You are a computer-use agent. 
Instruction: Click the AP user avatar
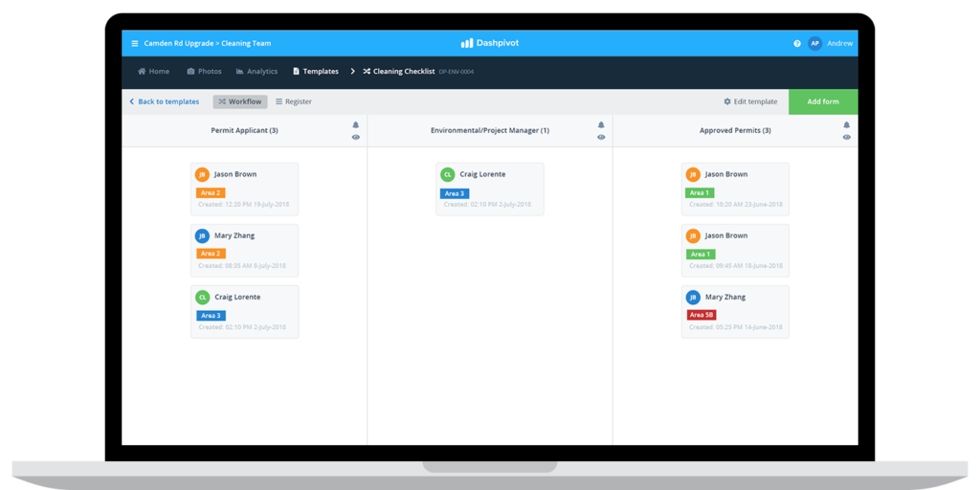click(814, 43)
